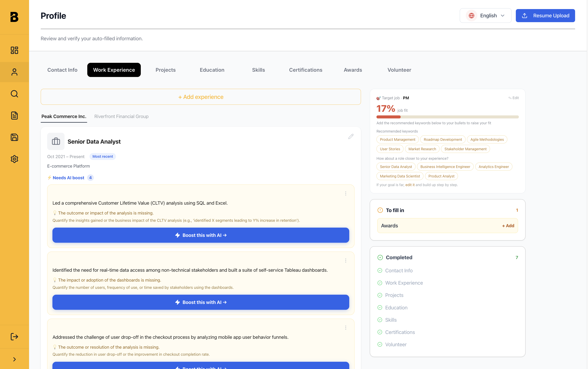The height and width of the screenshot is (369, 588).
Task: Select the User Stories keyword chip
Action: click(x=390, y=149)
